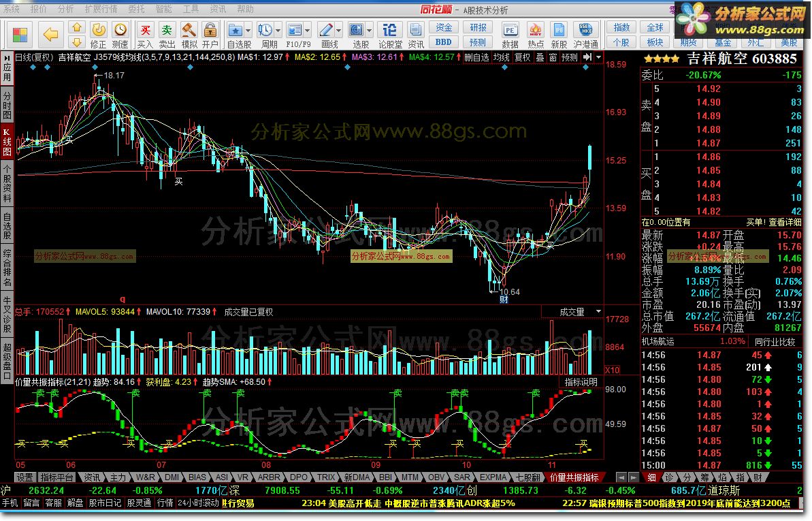Select the 七股翻 indicator tab
Screen dimensions: 812x521
point(527,477)
